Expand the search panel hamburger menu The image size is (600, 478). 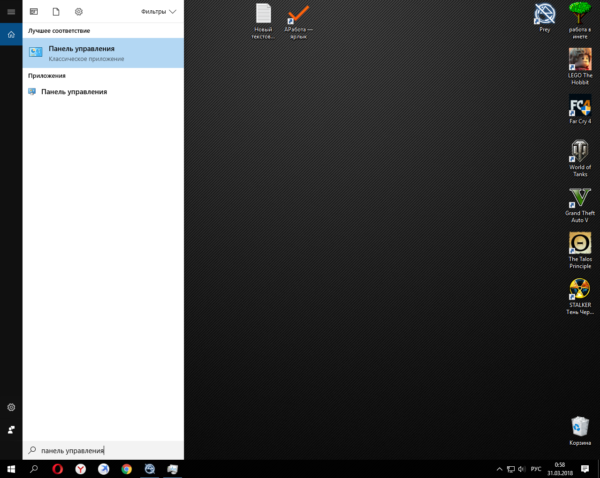[x=11, y=11]
